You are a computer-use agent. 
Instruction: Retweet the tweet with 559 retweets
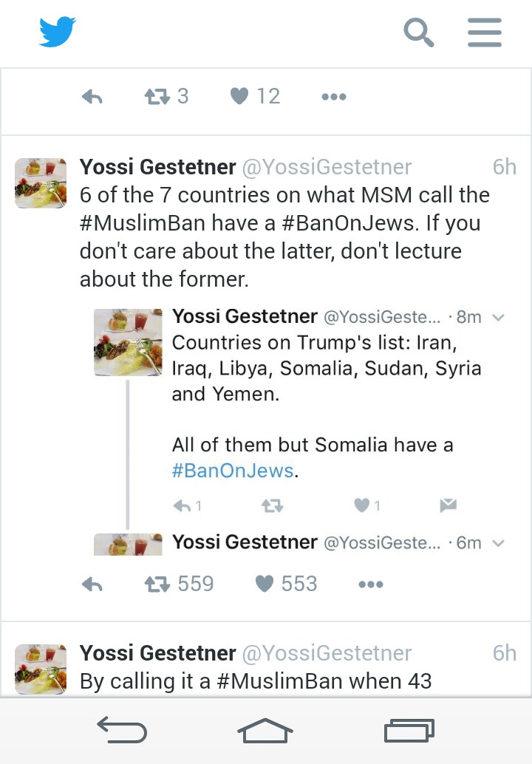(x=157, y=584)
